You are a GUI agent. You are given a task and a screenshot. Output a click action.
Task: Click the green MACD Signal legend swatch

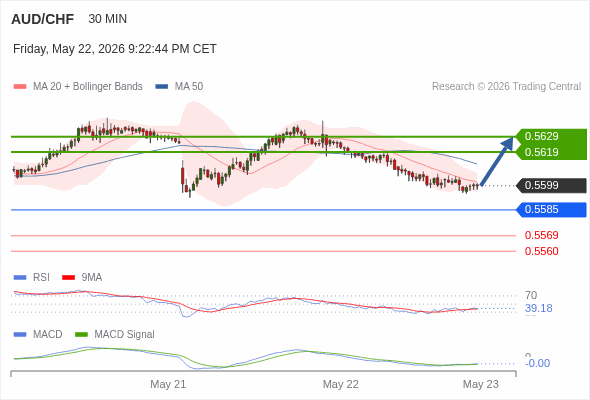tap(81, 335)
